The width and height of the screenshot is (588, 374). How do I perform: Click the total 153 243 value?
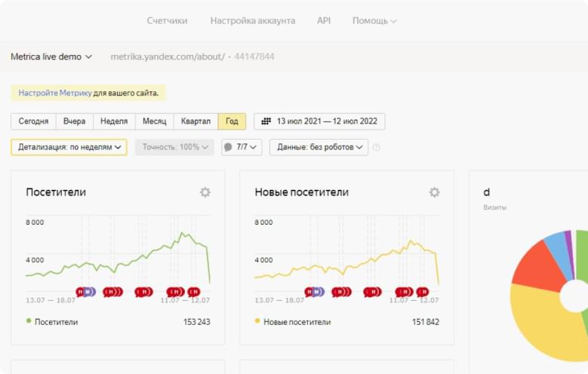click(x=196, y=322)
